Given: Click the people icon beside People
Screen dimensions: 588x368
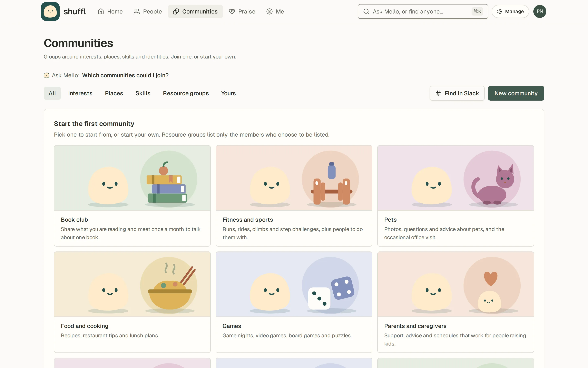Looking at the screenshot, I should click(x=137, y=11).
